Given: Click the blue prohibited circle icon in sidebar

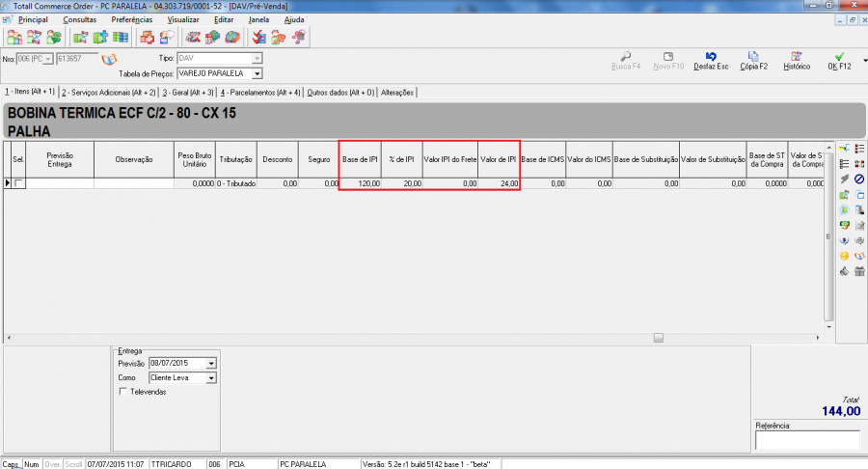Looking at the screenshot, I should pyautogui.click(x=858, y=179).
